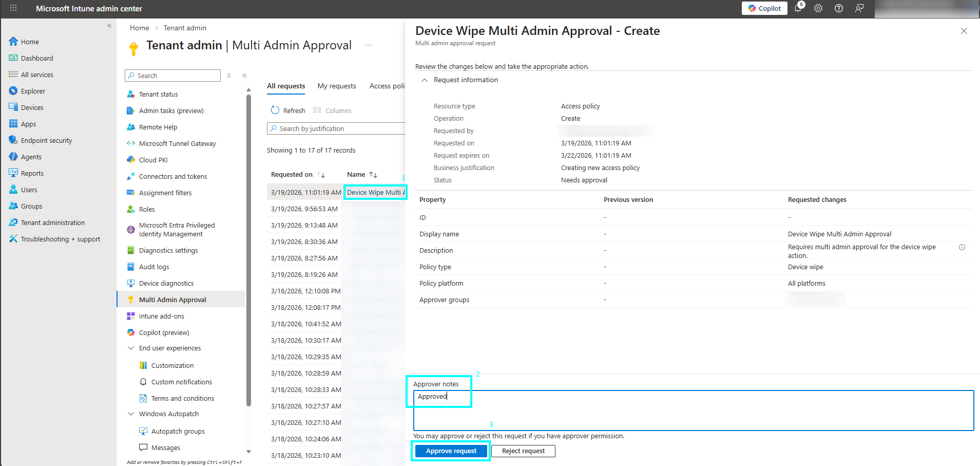Collapse the left navigation with double chevron
The width and height of the screenshot is (980, 466).
[x=109, y=25]
